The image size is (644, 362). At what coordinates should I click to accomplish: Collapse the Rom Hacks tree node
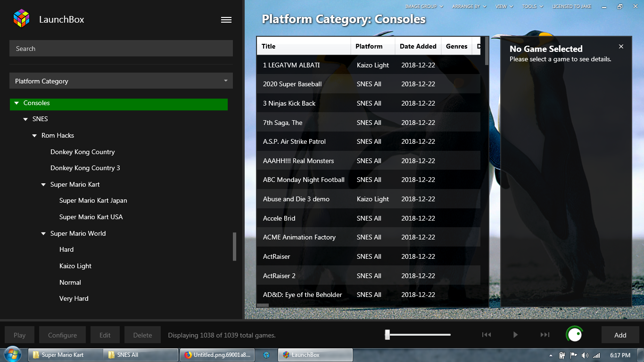tap(34, 136)
